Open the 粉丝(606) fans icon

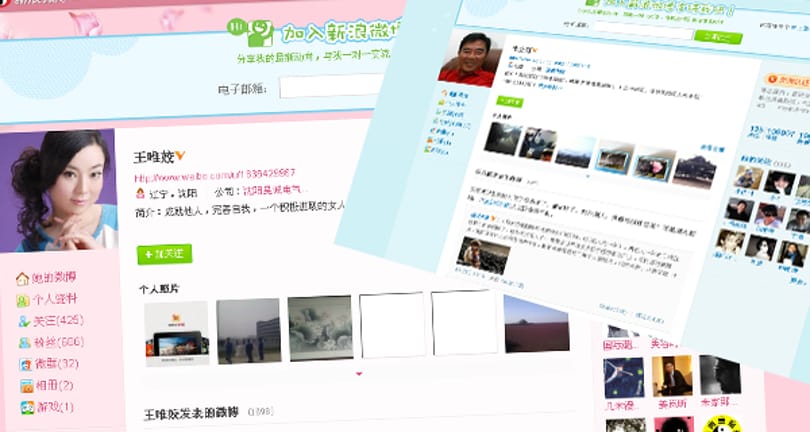(24, 343)
